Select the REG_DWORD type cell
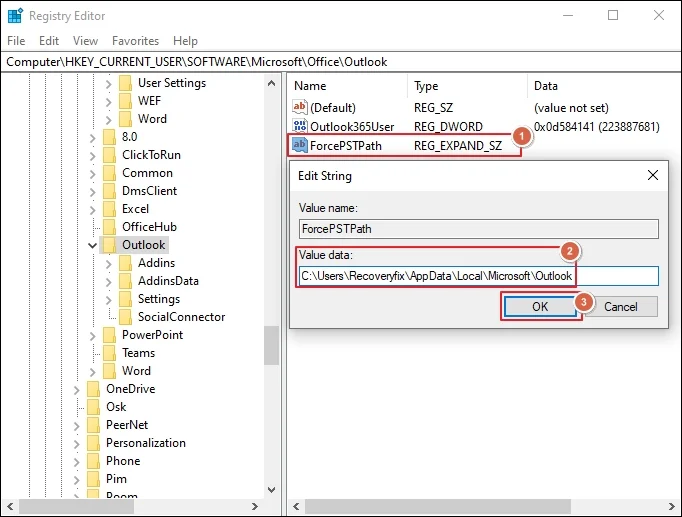 click(448, 127)
